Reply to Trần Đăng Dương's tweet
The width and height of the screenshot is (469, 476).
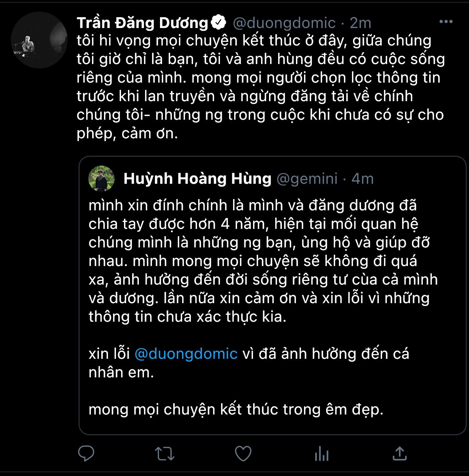pos(86,453)
